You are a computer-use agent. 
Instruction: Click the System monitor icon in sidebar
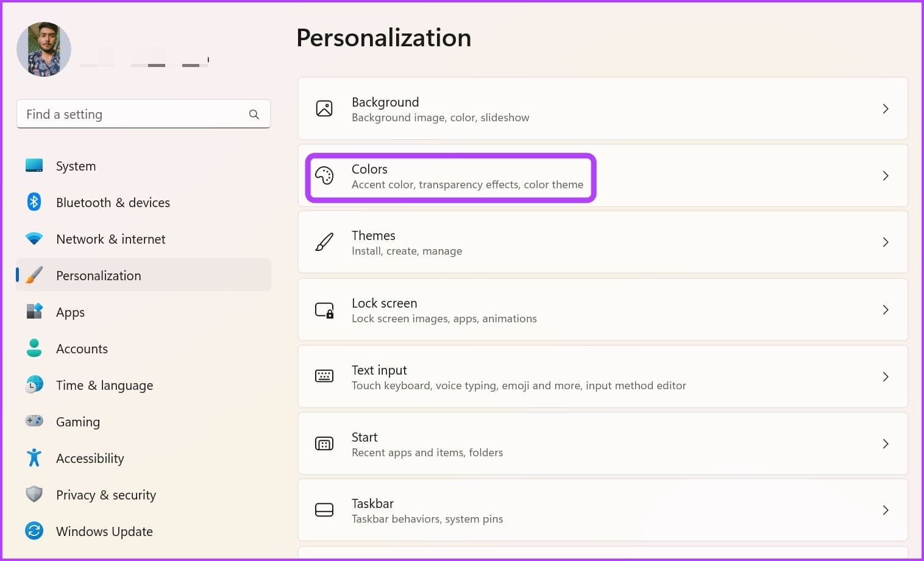34,166
